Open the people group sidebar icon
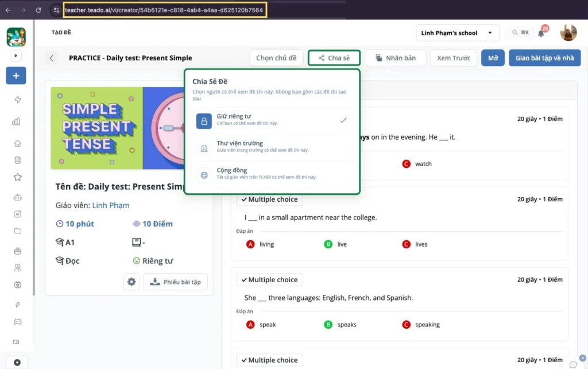This screenshot has width=588, height=369. click(x=17, y=268)
